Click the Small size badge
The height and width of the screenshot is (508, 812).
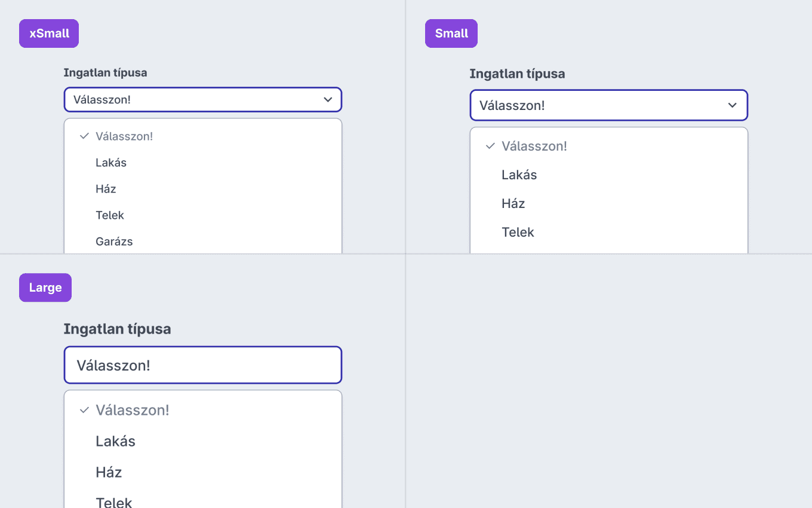point(451,33)
